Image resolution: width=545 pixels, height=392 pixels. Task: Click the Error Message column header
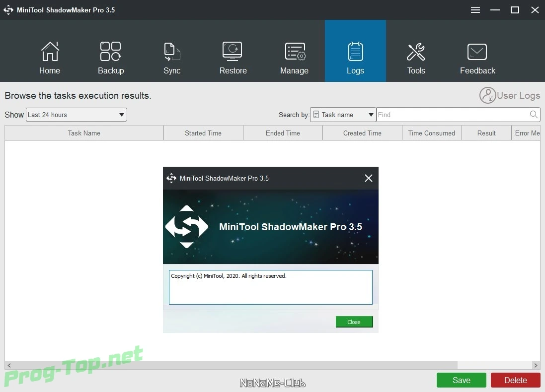tap(526, 133)
